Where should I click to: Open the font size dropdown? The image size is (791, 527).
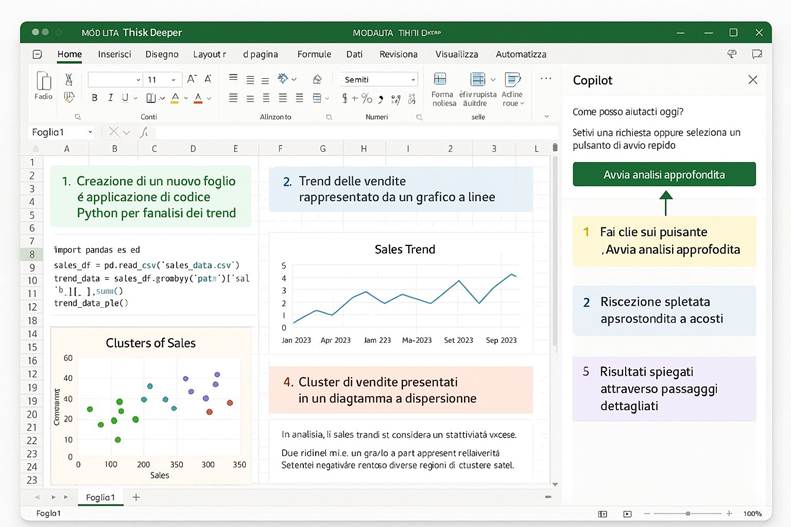175,79
